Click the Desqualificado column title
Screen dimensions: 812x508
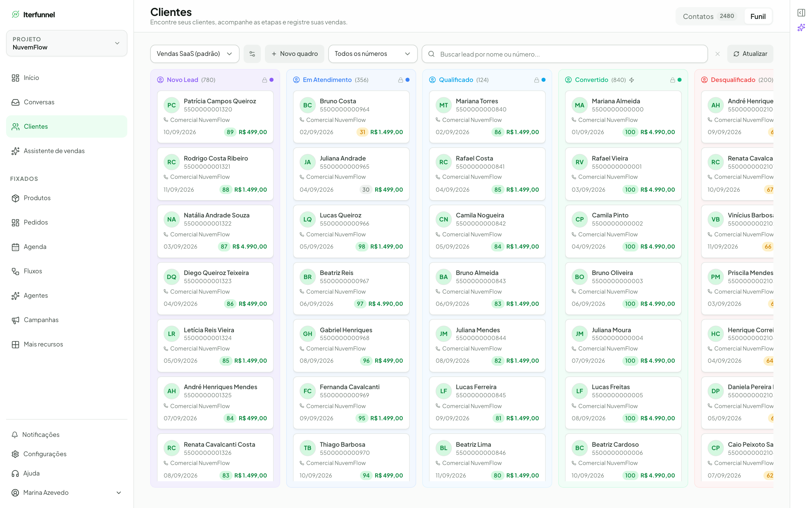pos(733,80)
